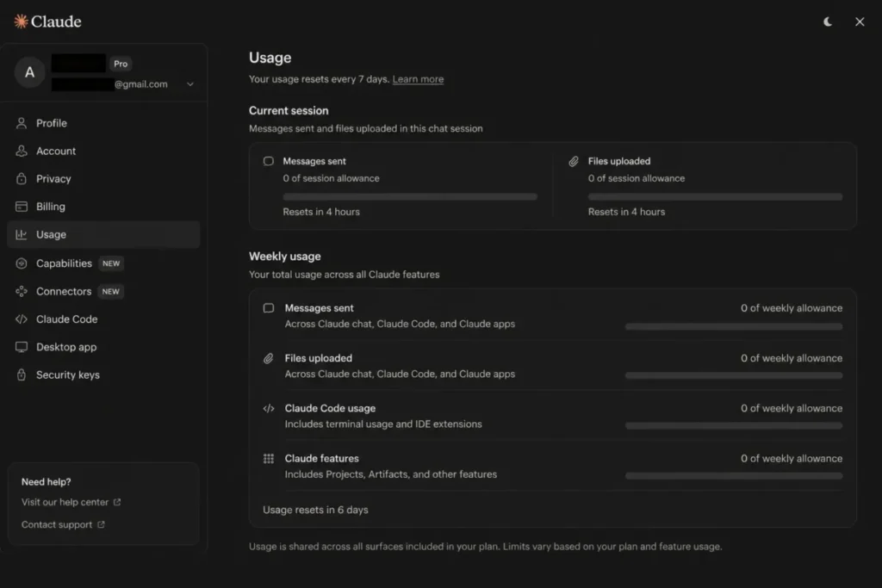Click weekly Messages sent chat icon
This screenshot has height=588, width=882.
[x=269, y=308]
